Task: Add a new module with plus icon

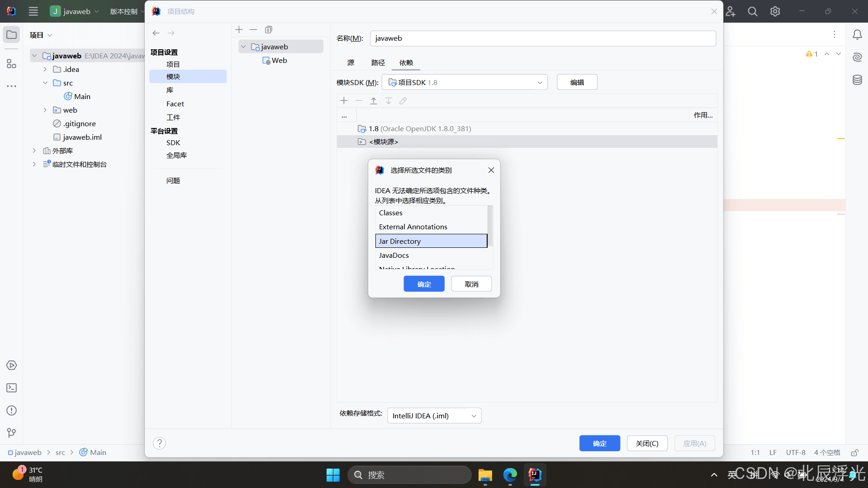Action: [239, 29]
